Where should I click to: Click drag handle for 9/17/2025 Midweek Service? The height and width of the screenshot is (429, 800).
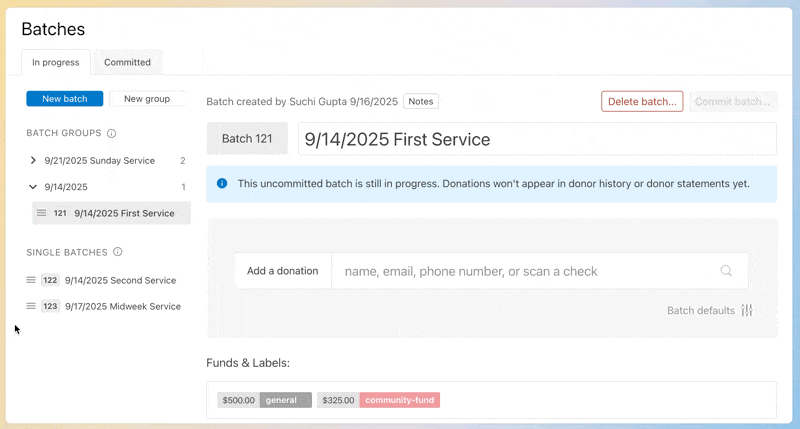(x=31, y=306)
